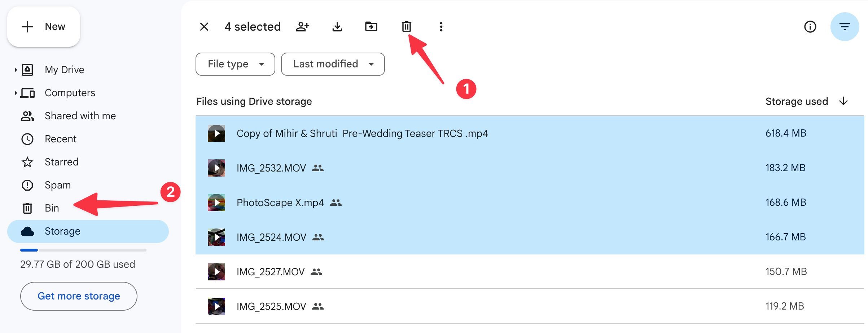
Task: Expand the Computers tree arrow
Action: click(x=16, y=93)
